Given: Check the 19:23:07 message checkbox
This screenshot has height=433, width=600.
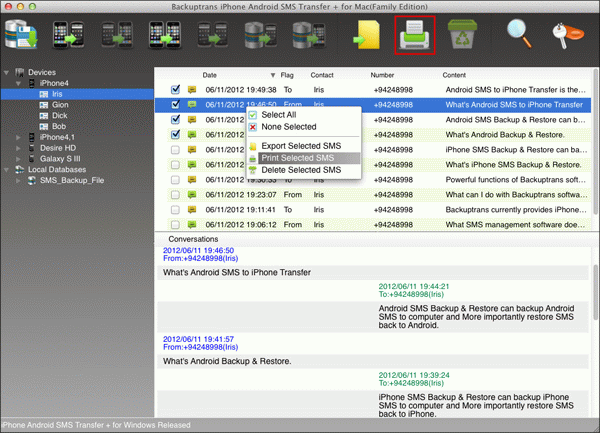Looking at the screenshot, I should coord(175,195).
